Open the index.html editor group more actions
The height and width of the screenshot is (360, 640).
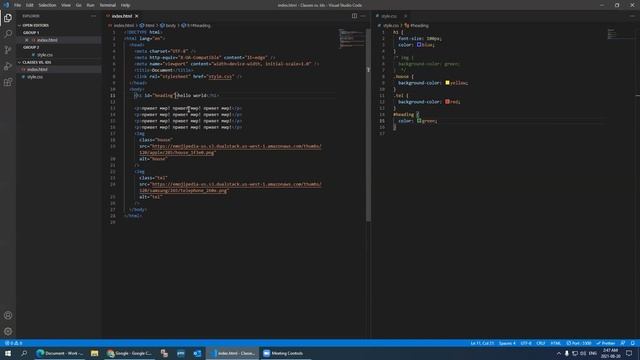tap(363, 16)
